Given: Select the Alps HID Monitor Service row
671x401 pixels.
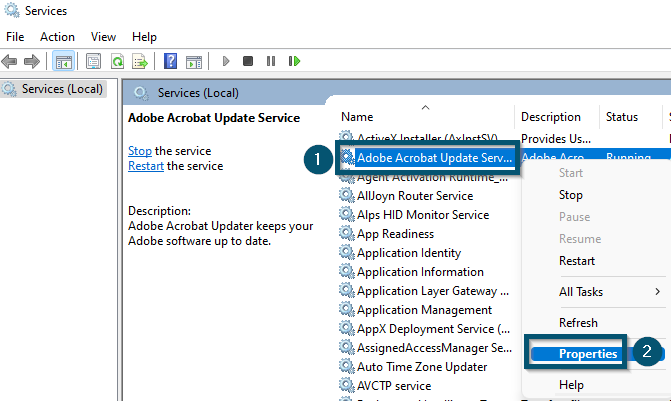Looking at the screenshot, I should [x=423, y=214].
